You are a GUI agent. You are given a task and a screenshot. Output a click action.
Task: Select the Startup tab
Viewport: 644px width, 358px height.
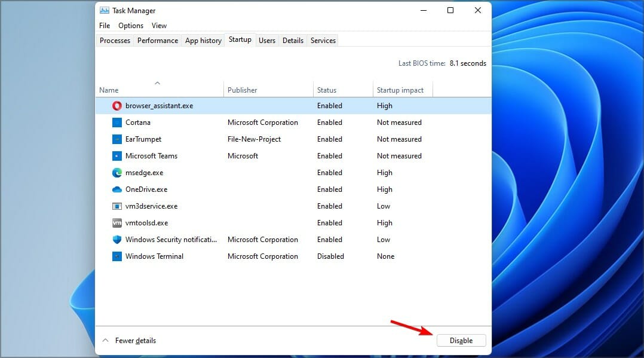pyautogui.click(x=240, y=39)
